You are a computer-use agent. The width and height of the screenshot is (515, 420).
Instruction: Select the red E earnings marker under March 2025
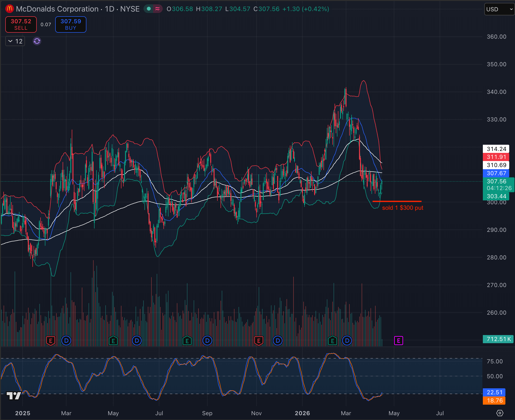pos(51,340)
